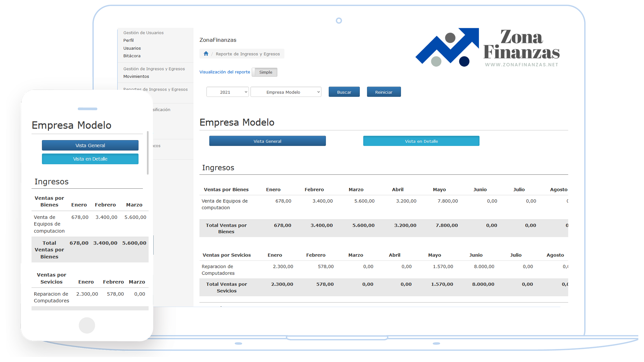Open Bitácora in the sidebar
The image size is (644, 362).
tap(132, 56)
